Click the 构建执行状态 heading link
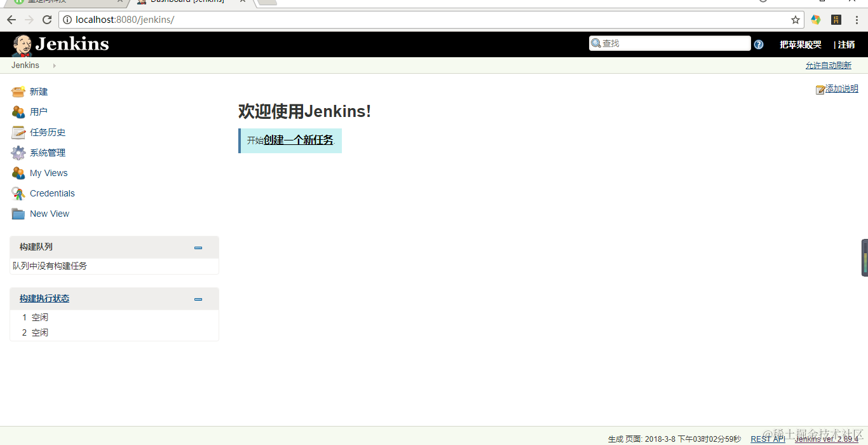Image resolution: width=868 pixels, height=445 pixels. click(44, 298)
